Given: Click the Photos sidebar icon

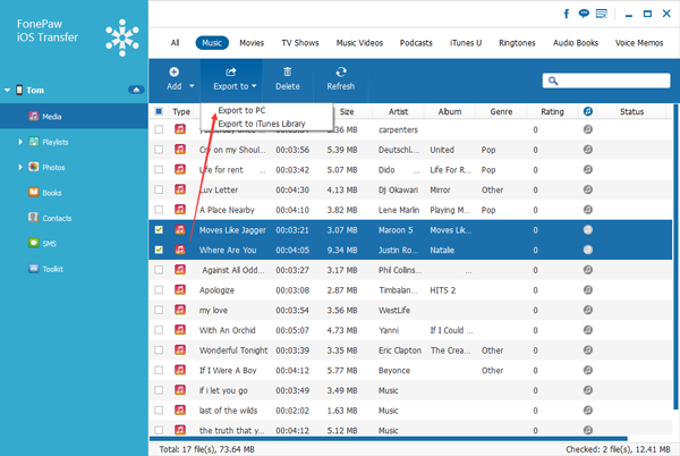Looking at the screenshot, I should [x=33, y=167].
